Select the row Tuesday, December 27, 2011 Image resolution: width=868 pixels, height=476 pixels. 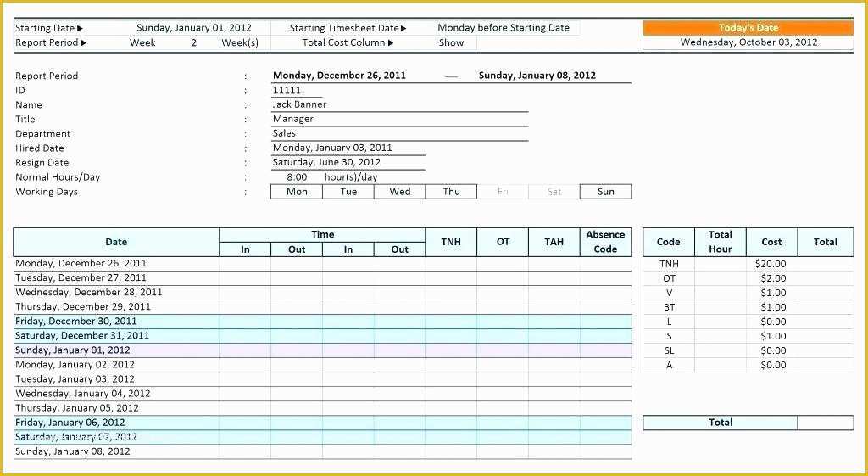point(323,278)
